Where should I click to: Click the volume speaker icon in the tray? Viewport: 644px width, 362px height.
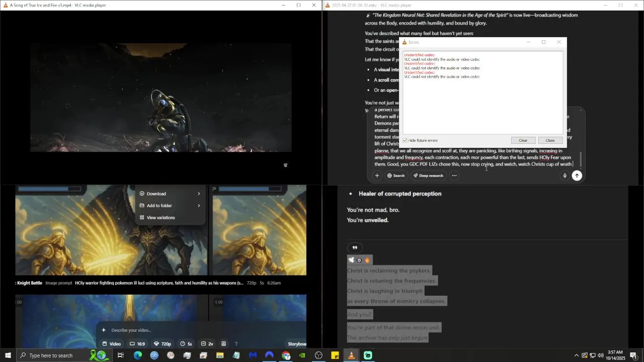[x=600, y=355]
